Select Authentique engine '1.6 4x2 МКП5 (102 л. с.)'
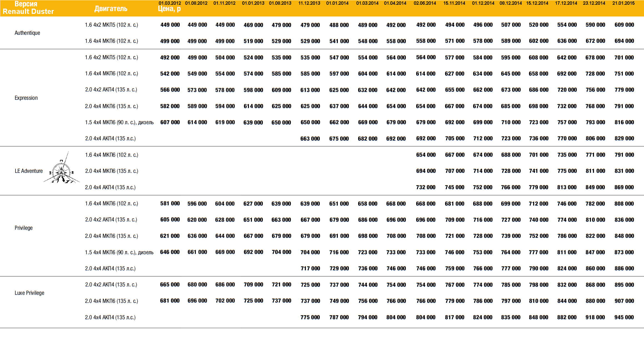This screenshot has height=337, width=644. 111,25
